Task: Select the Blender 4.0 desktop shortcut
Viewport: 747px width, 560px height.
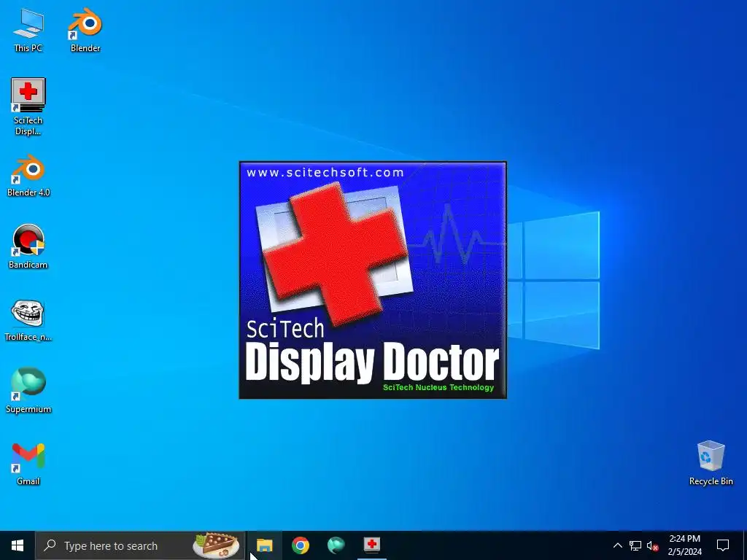Action: point(28,176)
